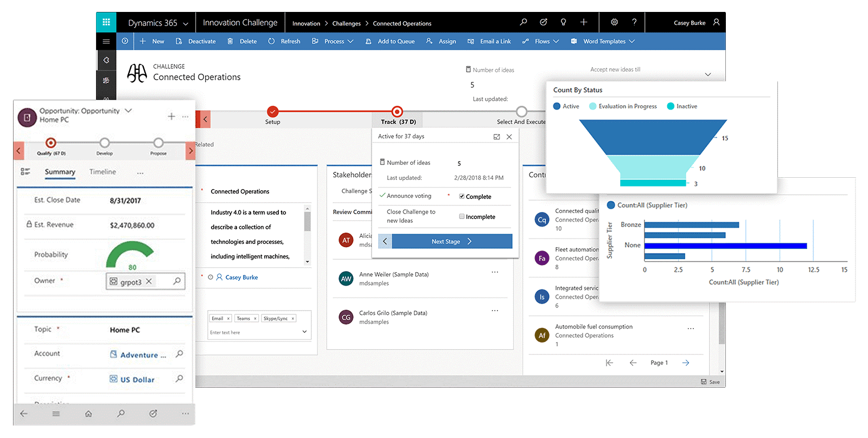Click the Assign command
868x438 pixels.
tap(441, 41)
